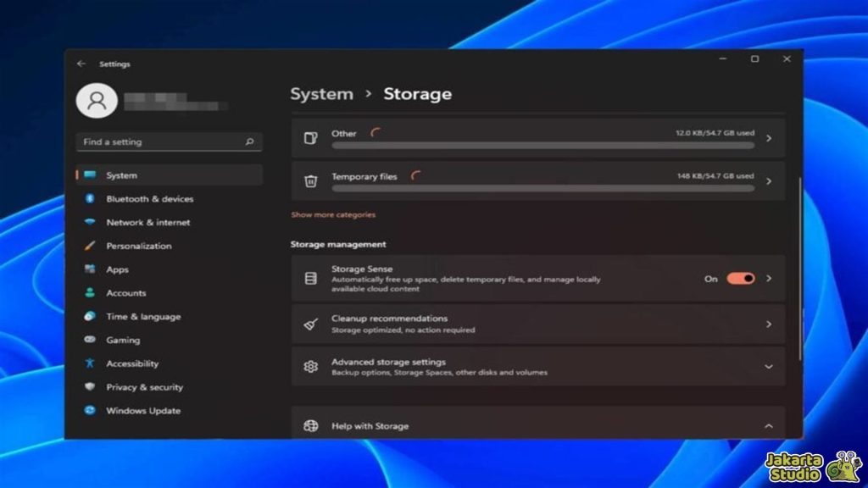Screen dimensions: 868x488
Task: Click System in the breadcrumb
Action: 321,94
